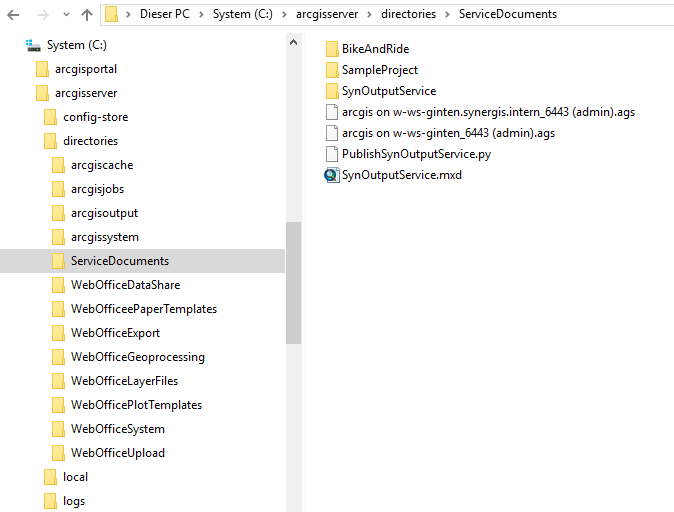Select WebOfficeGeoprocessing in the navigation tree
674x512 pixels.
tap(138, 358)
